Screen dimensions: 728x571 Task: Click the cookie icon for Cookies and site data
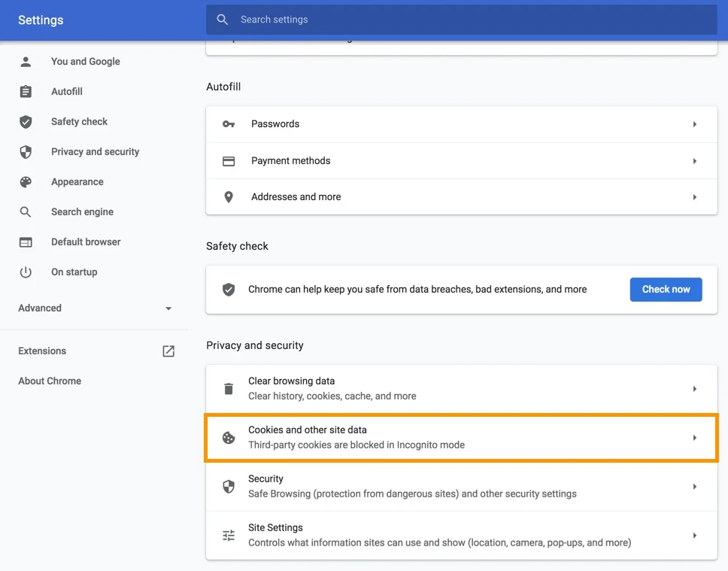(229, 438)
